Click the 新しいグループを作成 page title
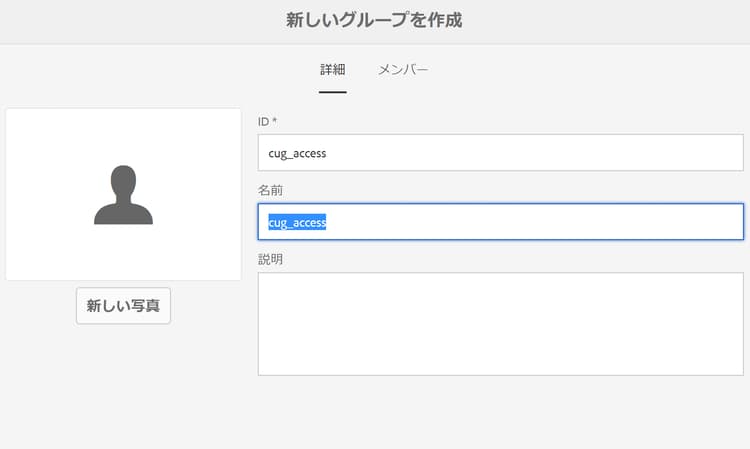 click(x=374, y=20)
